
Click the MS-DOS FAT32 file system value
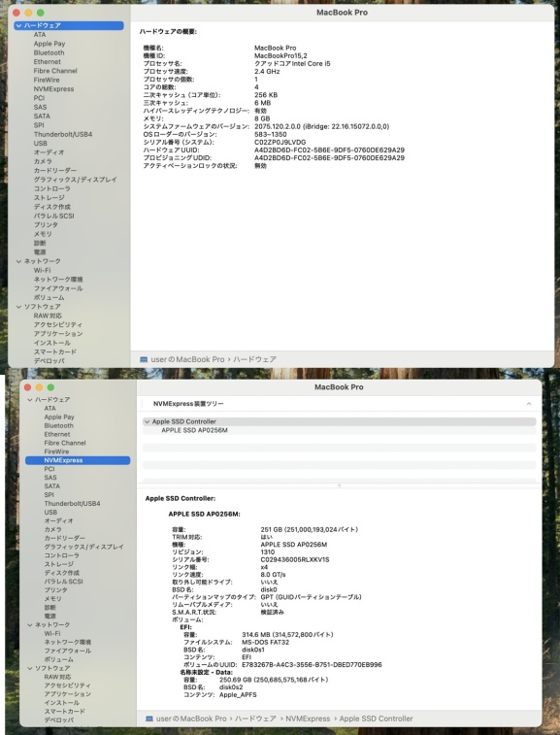click(x=265, y=642)
